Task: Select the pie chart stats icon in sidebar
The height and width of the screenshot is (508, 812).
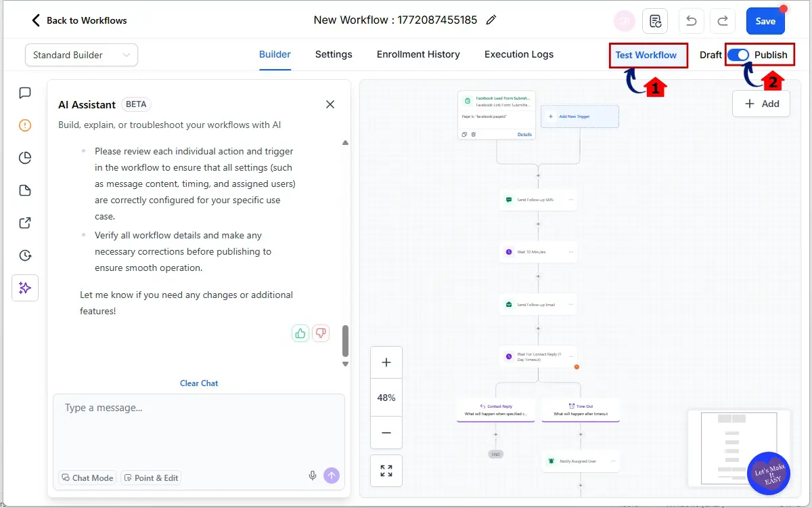Action: tap(25, 157)
